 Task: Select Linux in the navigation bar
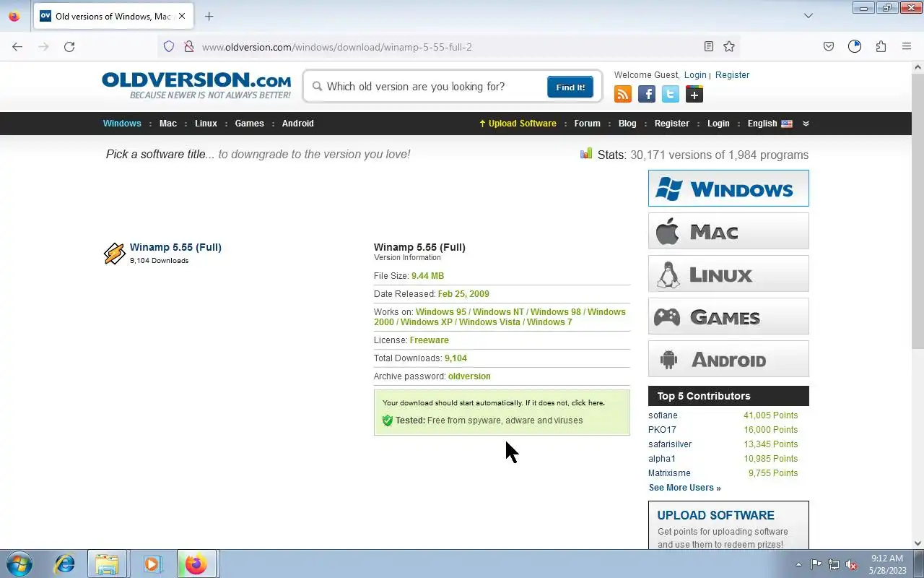click(206, 124)
